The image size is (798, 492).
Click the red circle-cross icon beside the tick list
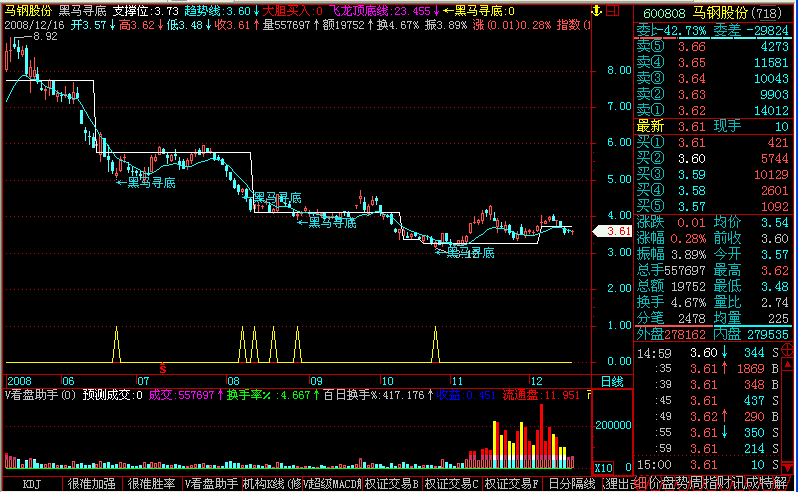tap(787, 350)
